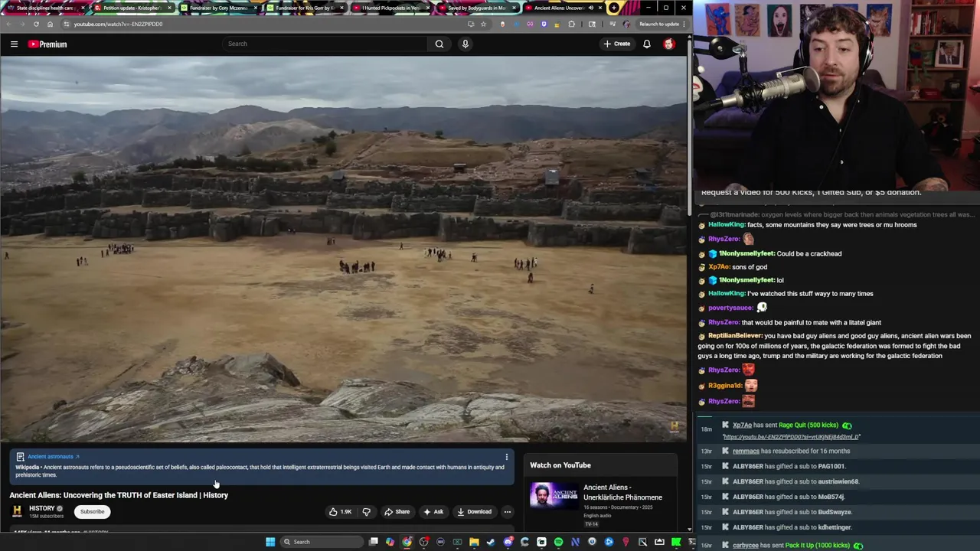The width and height of the screenshot is (980, 551).
Task: Download the video
Action: click(x=474, y=512)
